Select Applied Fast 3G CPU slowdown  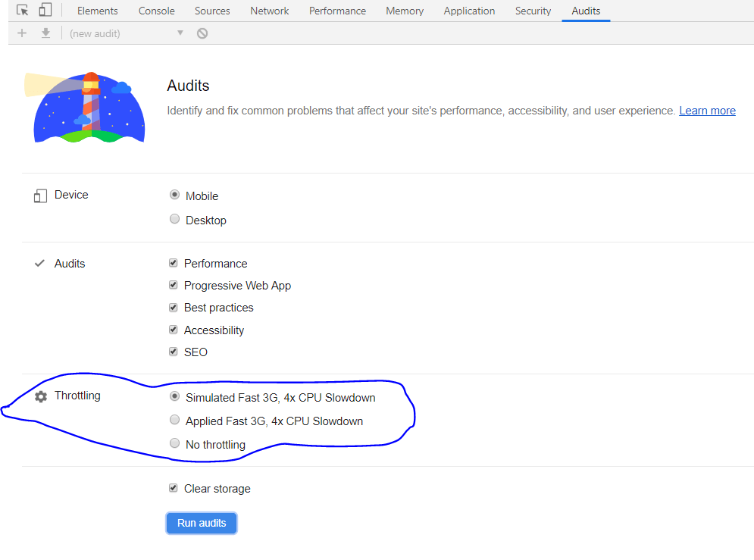point(174,420)
